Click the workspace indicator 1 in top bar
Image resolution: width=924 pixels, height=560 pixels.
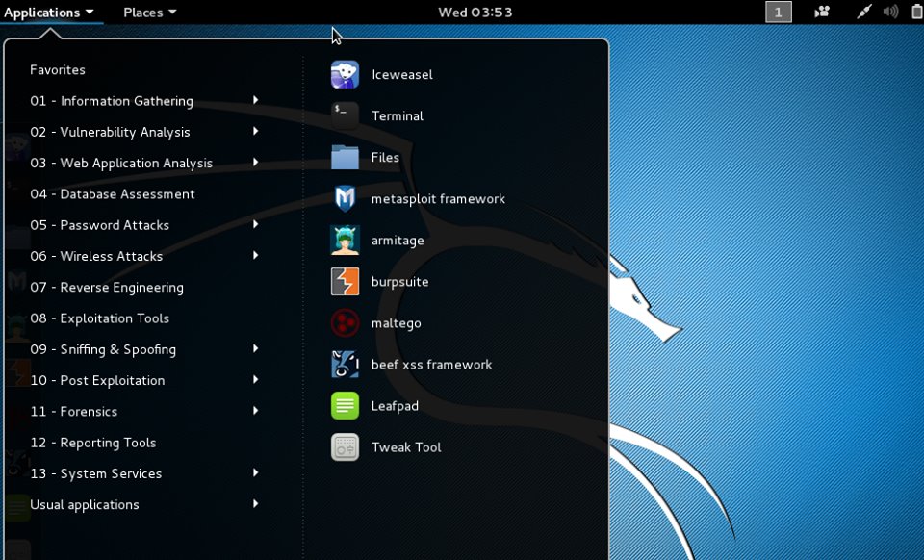[x=778, y=12]
